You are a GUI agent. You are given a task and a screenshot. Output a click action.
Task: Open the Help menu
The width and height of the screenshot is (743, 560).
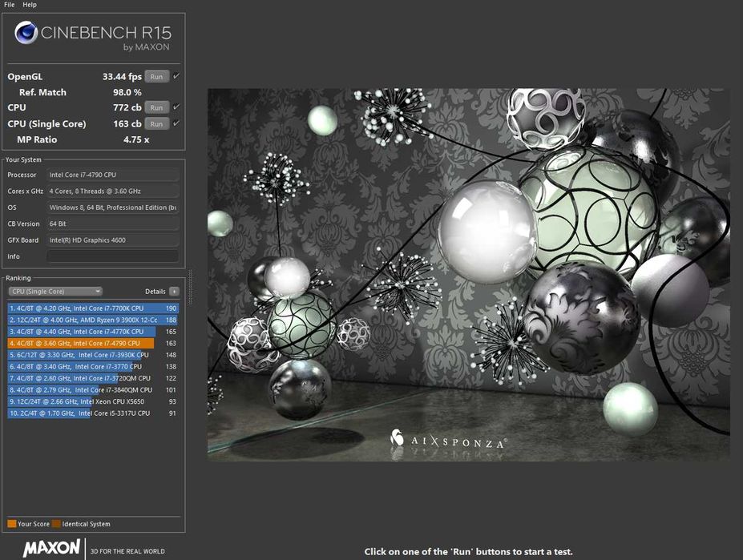tap(30, 5)
